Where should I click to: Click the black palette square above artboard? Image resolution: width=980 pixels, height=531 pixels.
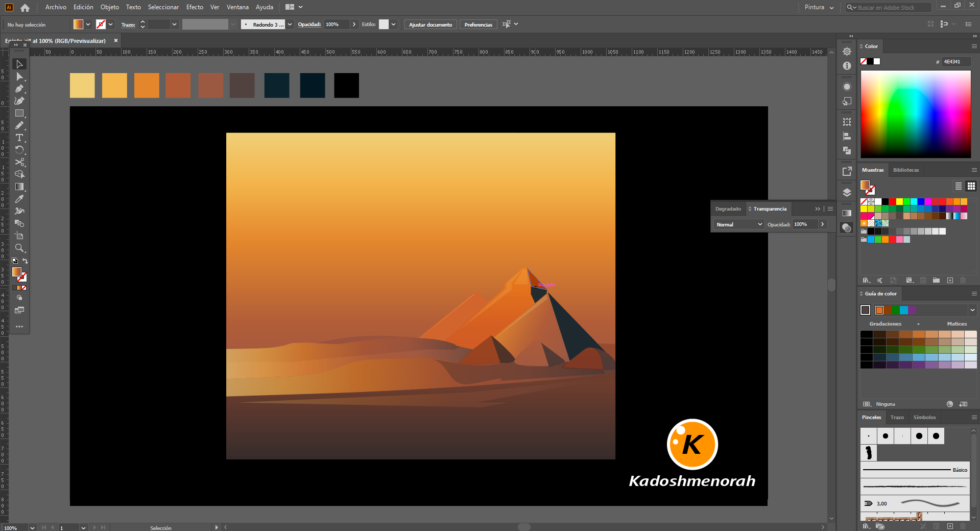click(346, 85)
